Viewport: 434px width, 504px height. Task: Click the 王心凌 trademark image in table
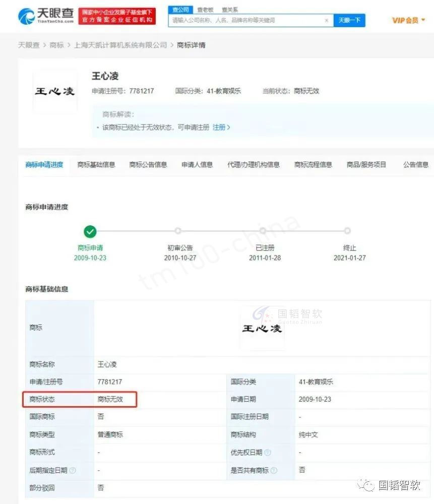[262, 328]
